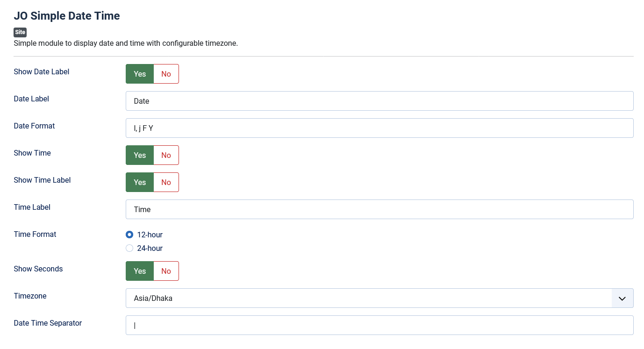
Task: Open the Timezone dropdown chevron
Action: tap(622, 298)
